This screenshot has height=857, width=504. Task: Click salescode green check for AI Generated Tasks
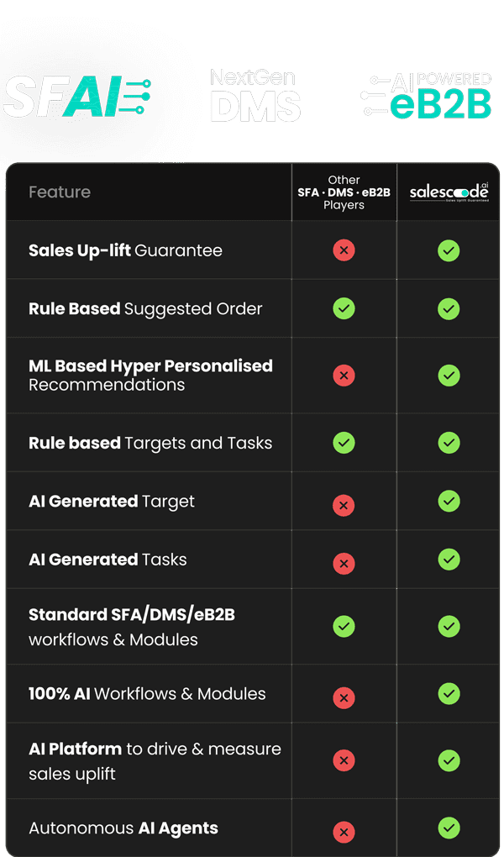449,559
